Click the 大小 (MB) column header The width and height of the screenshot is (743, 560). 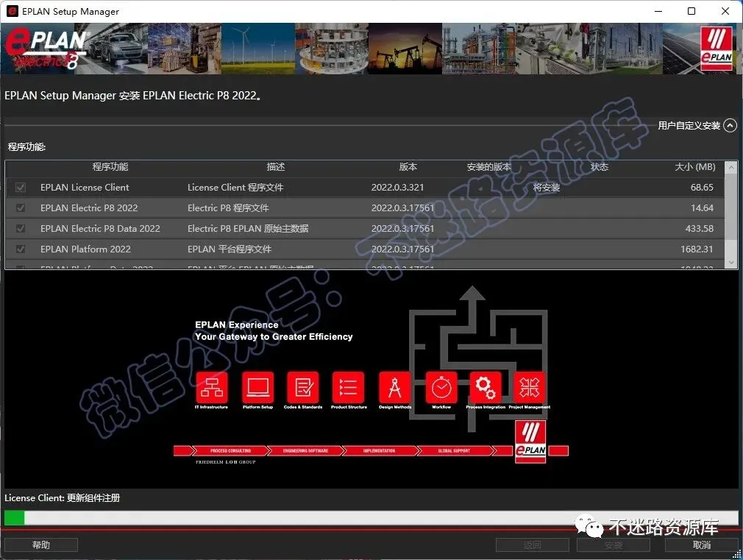click(x=695, y=167)
